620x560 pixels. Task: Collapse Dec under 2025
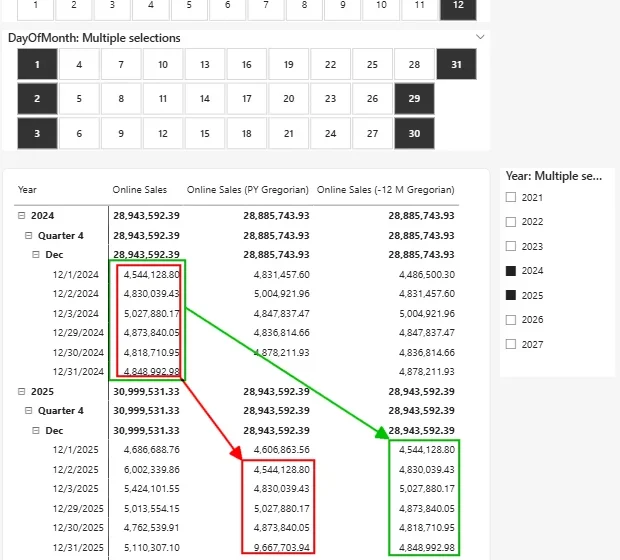37,430
